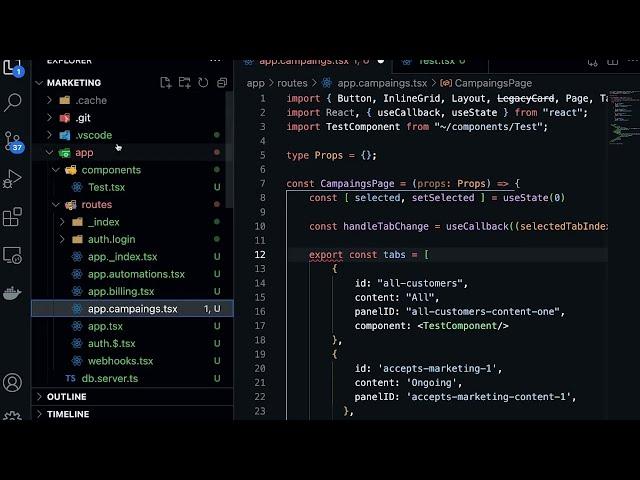
Task: Click the routes breadcrumb segment
Action: [x=292, y=83]
